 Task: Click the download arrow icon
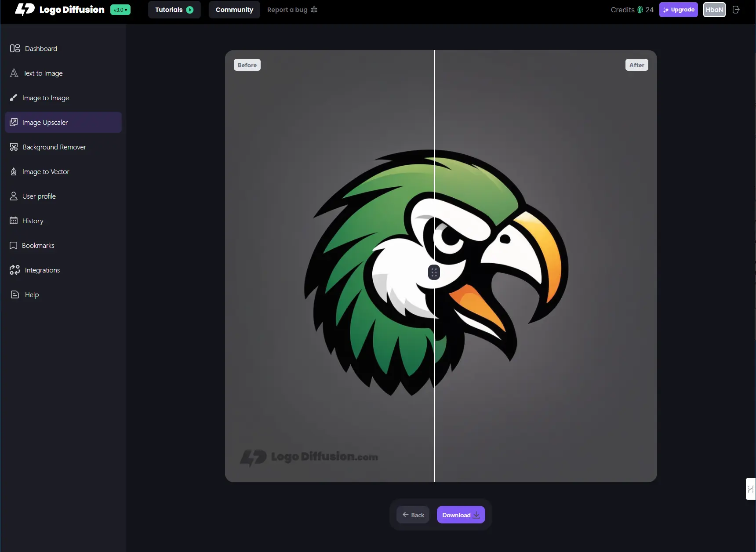476,515
